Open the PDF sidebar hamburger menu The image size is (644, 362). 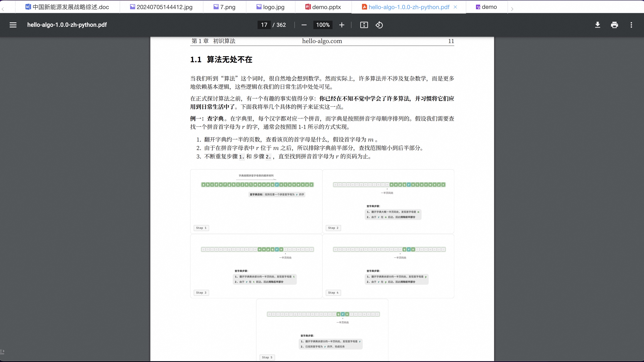(x=13, y=25)
